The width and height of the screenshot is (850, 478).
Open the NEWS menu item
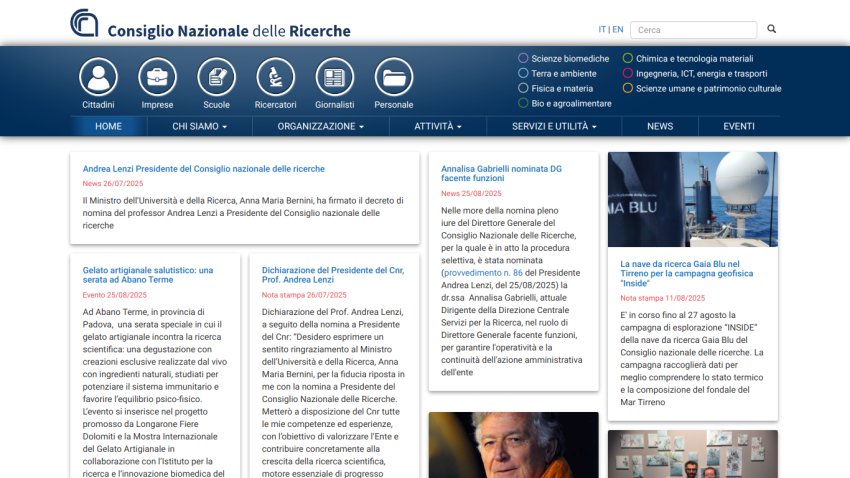660,126
